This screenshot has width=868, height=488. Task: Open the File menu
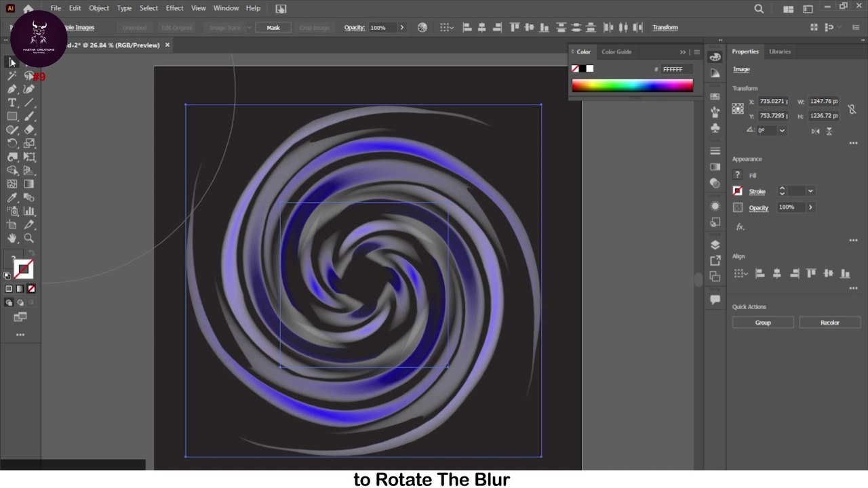click(56, 8)
